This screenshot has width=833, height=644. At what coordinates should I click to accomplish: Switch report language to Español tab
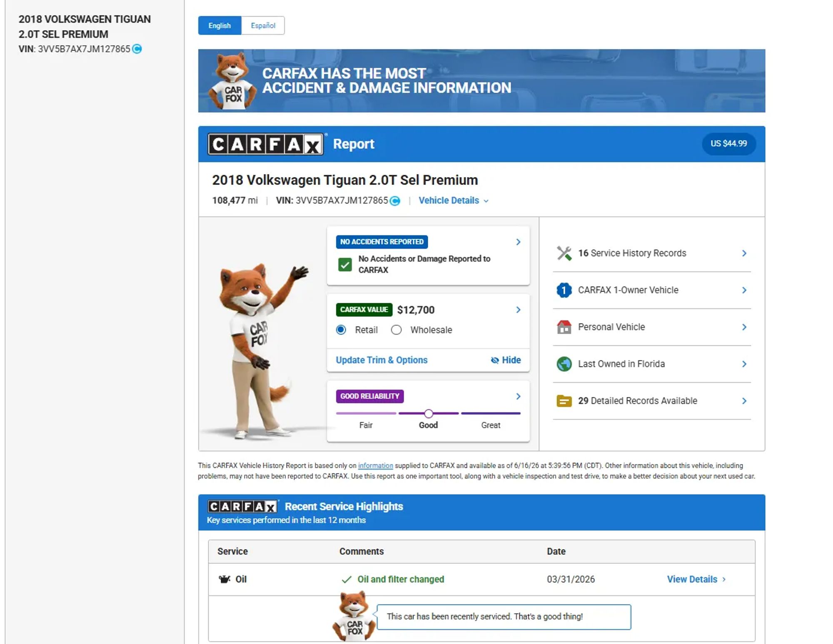[x=263, y=26]
